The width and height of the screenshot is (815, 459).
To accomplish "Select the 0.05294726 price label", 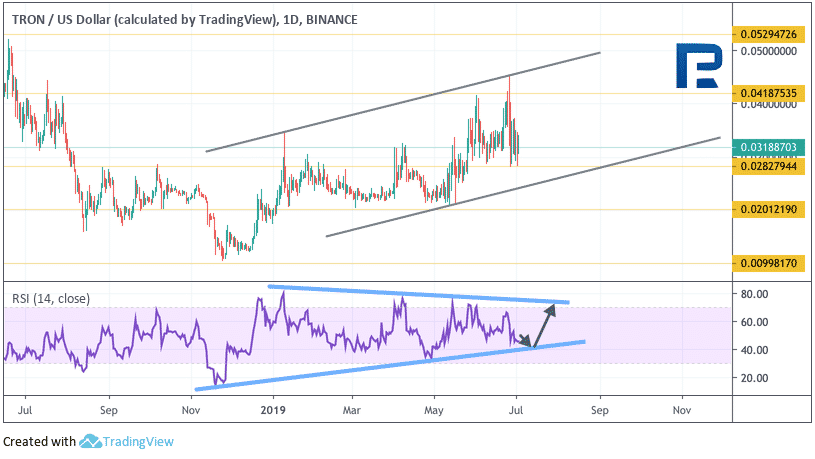I will pyautogui.click(x=768, y=34).
